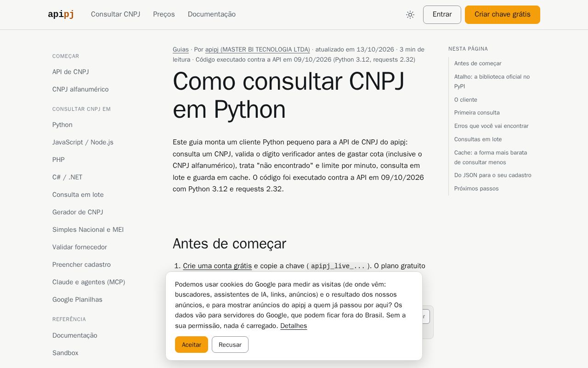This screenshot has width=588, height=368.
Task: Open Simples Nacional e MEI entry
Action: [x=88, y=230]
